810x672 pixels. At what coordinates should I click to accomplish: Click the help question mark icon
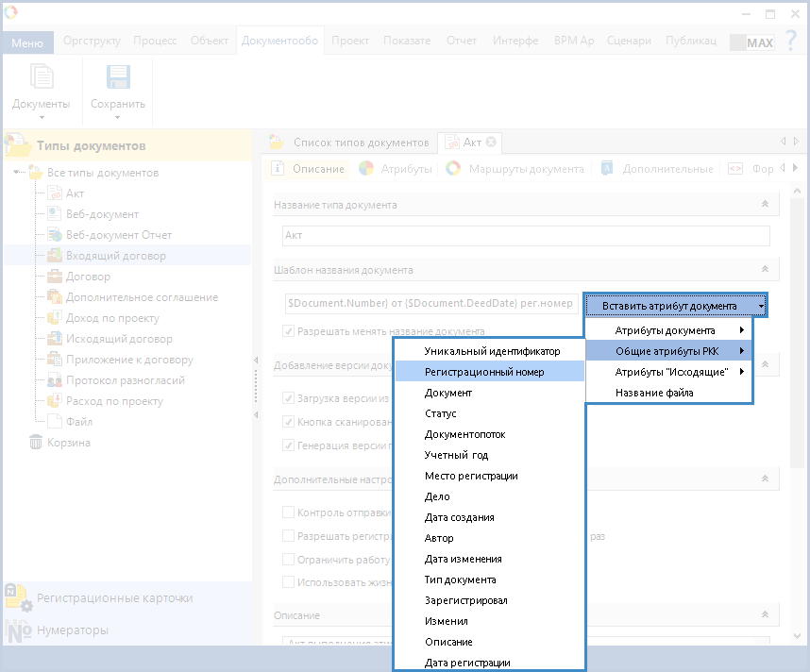(791, 42)
